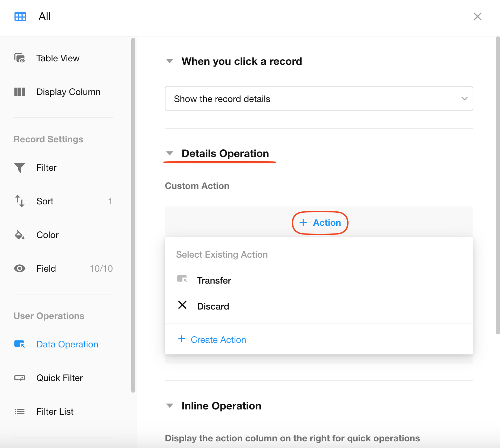Image resolution: width=500 pixels, height=448 pixels.
Task: Click the Filter funnel icon
Action: [20, 168]
